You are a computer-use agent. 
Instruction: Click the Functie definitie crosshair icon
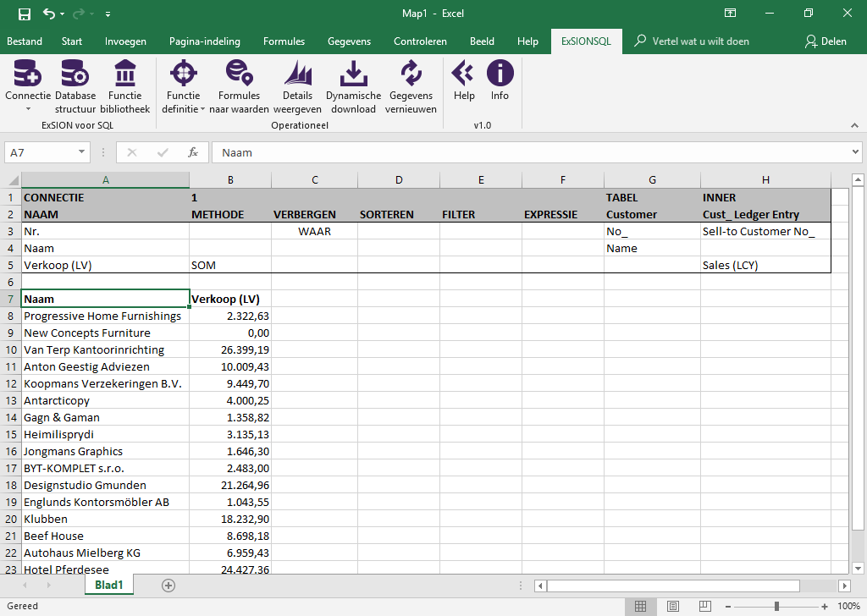184,74
